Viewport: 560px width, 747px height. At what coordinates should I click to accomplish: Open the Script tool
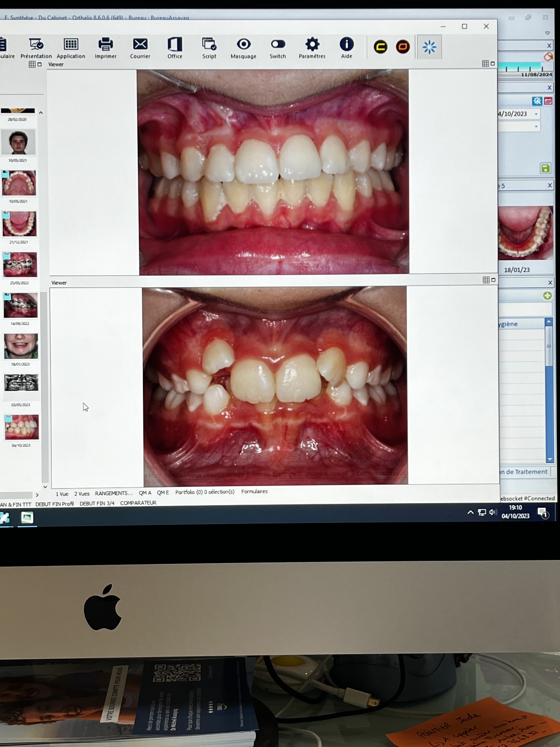(x=209, y=45)
